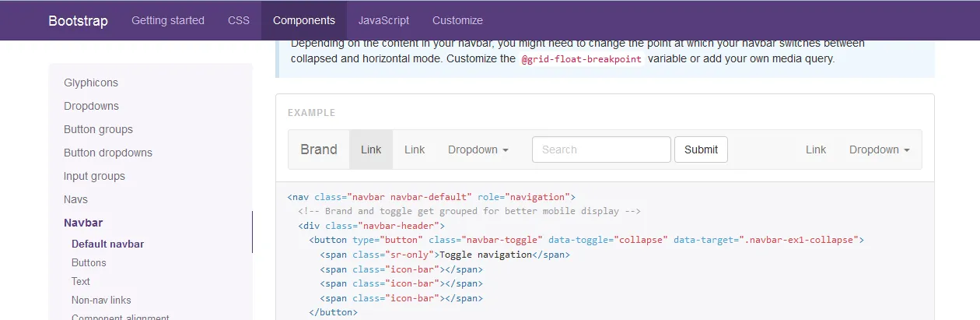Select the Components tab
This screenshot has width=980, height=320.
[x=304, y=20]
